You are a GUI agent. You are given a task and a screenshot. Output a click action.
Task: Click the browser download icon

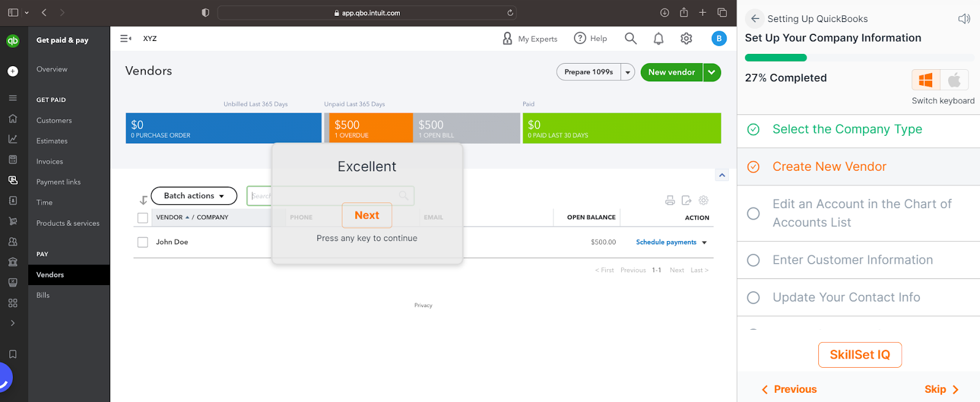665,12
